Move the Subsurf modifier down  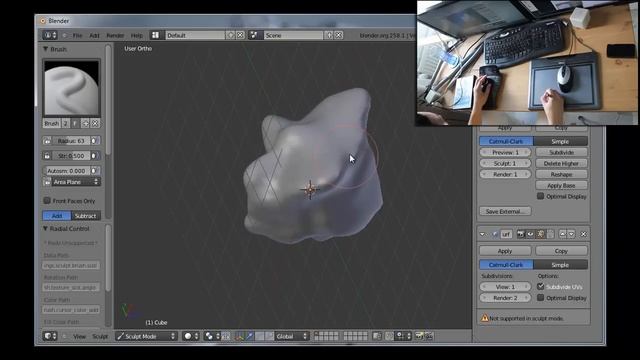(x=571, y=234)
